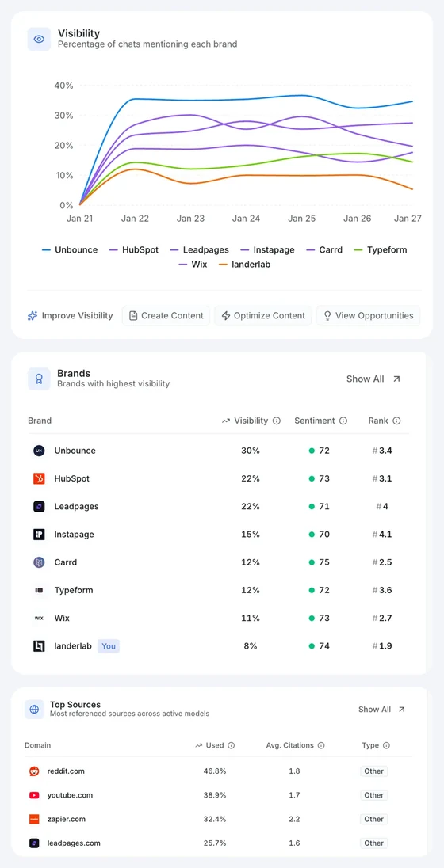Image resolution: width=444 pixels, height=868 pixels.
Task: Toggle landerlab series in chart legend
Action: (x=244, y=265)
